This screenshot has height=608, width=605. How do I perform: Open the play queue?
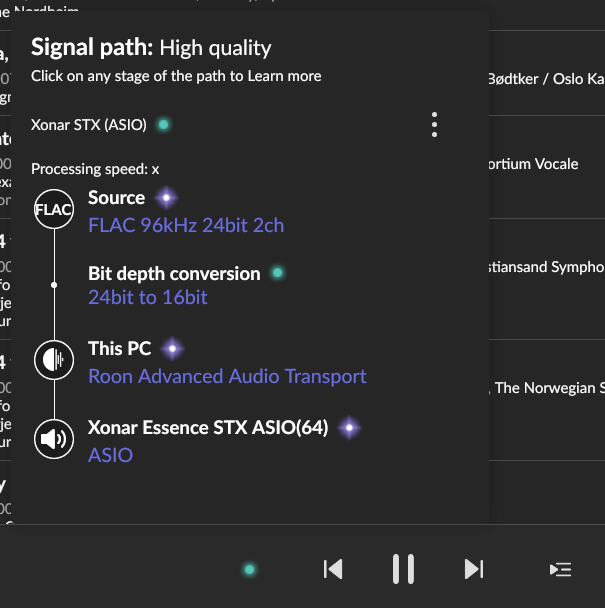(x=561, y=569)
